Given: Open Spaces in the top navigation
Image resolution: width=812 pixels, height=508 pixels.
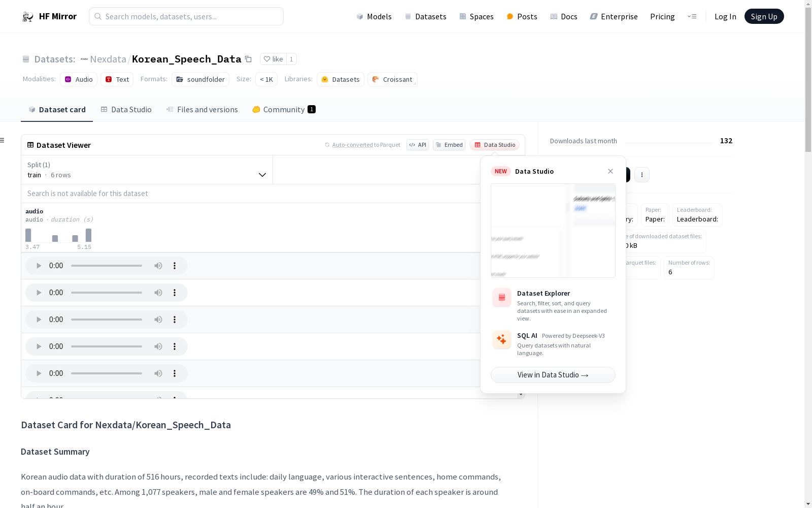Looking at the screenshot, I should [x=477, y=16].
